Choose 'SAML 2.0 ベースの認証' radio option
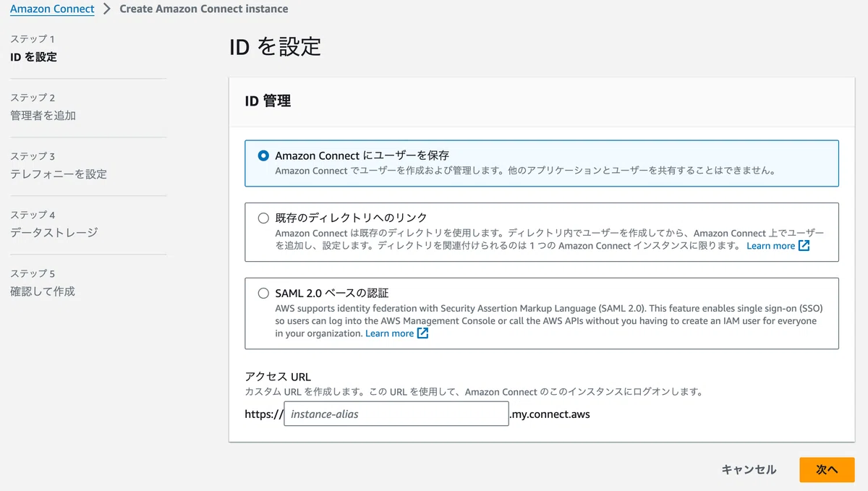 263,293
